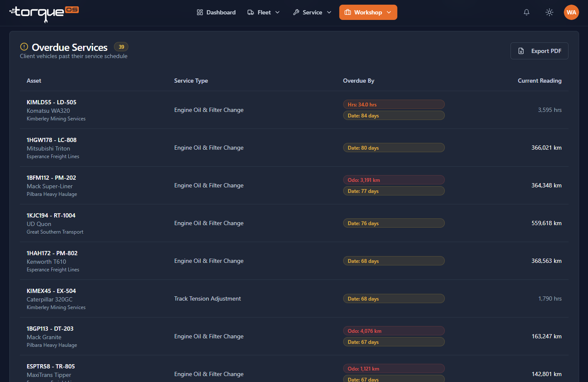Toggle light theme with sun icon

(549, 12)
